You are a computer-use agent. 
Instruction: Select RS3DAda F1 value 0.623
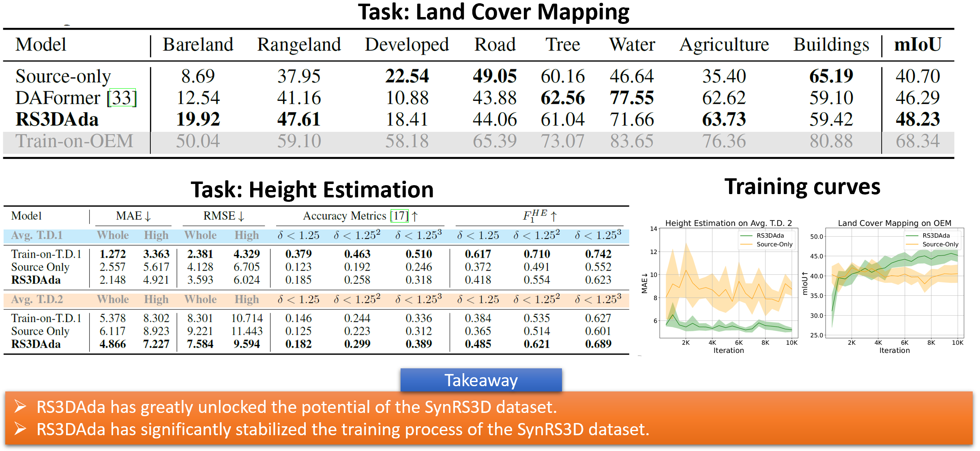598,280
